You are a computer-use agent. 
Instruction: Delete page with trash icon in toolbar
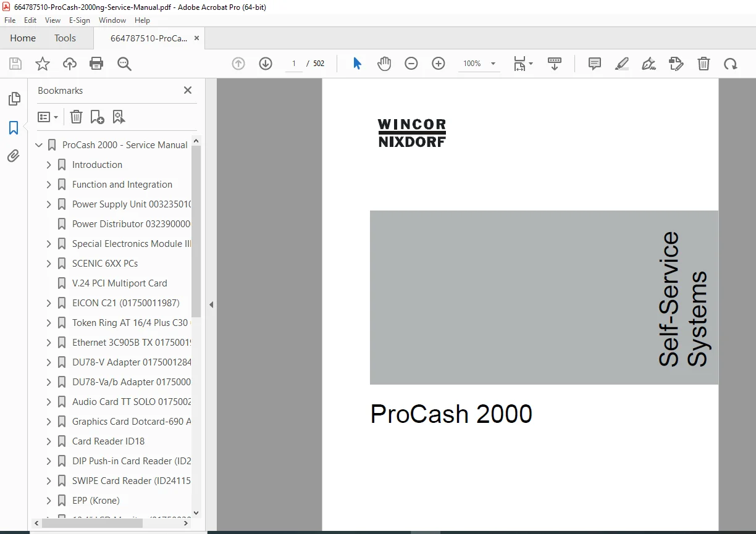pyautogui.click(x=703, y=64)
